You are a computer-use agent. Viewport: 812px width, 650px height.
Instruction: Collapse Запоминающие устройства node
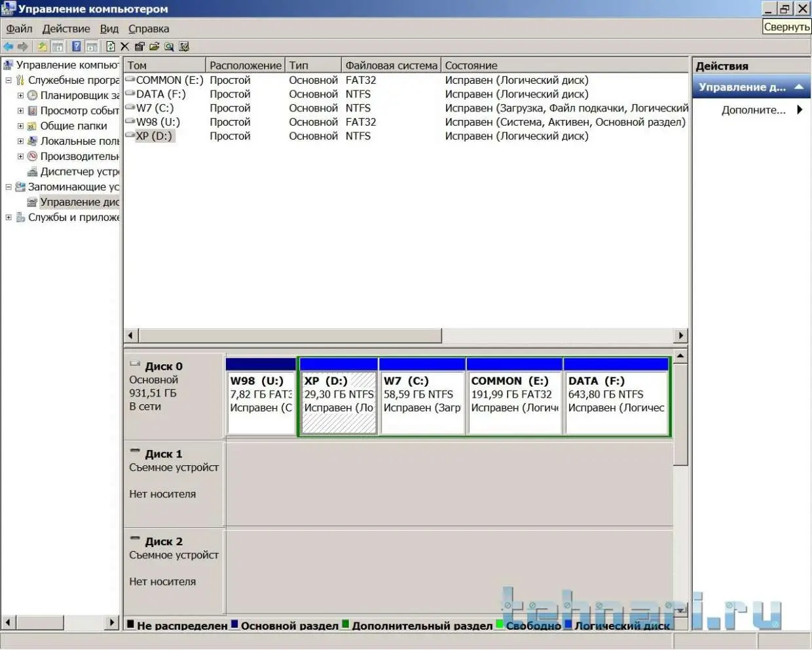[x=9, y=187]
